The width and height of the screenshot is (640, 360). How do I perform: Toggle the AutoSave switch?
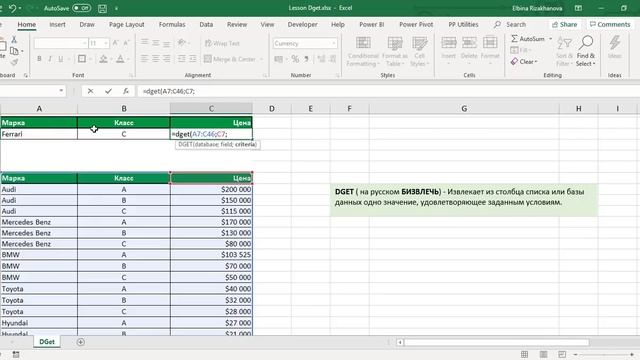tap(81, 8)
